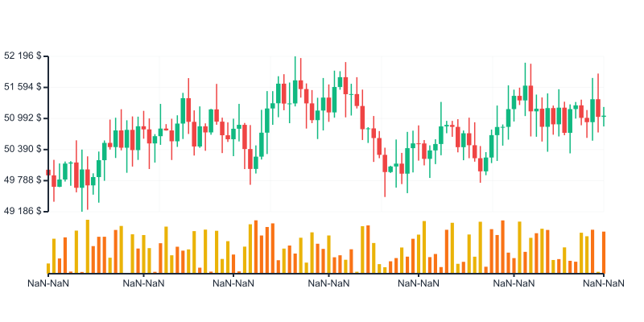Click the leftmost volume bar

click(48, 268)
